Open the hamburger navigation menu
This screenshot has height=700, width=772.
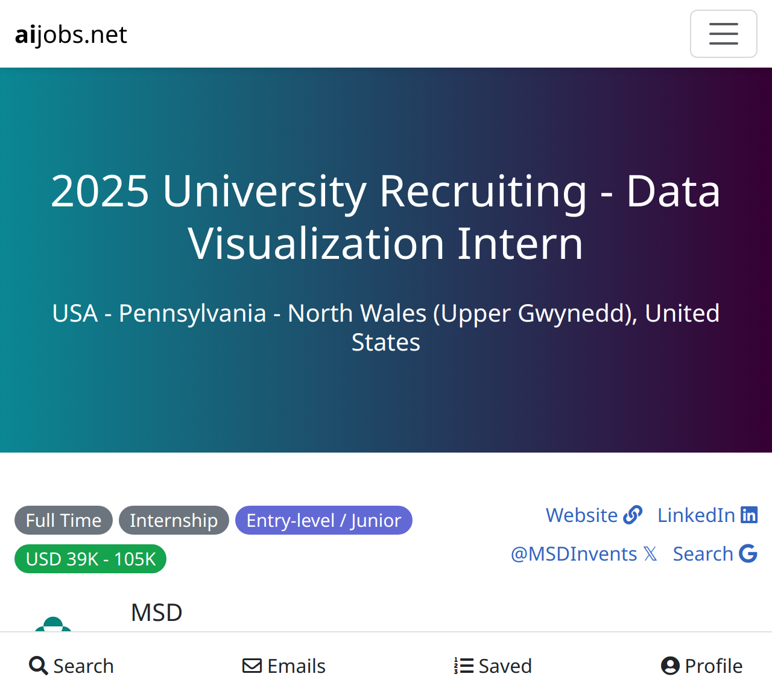pos(723,34)
